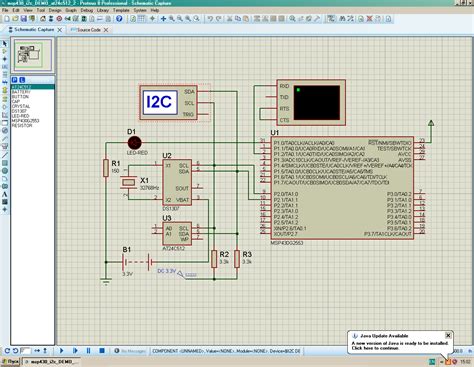Click the I2C debugger component
Viewport: 474px width, 367px height.
pos(169,103)
